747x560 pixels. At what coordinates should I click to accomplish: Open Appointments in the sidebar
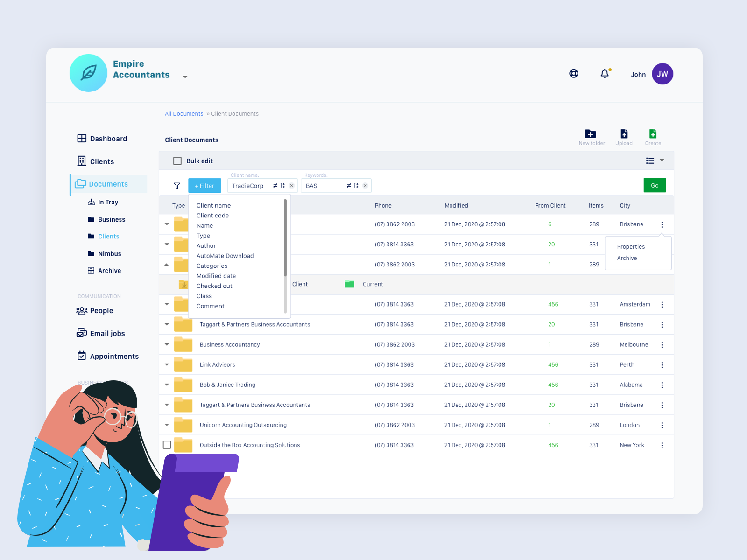(108, 356)
